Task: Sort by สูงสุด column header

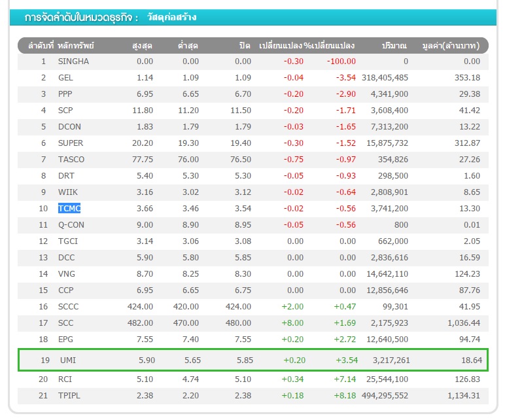Action: click(x=142, y=46)
